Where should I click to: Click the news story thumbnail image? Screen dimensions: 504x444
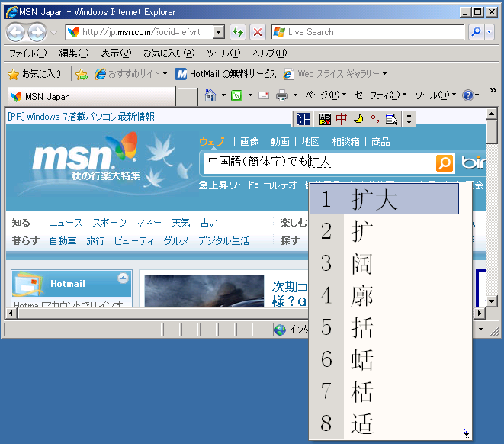(x=204, y=291)
